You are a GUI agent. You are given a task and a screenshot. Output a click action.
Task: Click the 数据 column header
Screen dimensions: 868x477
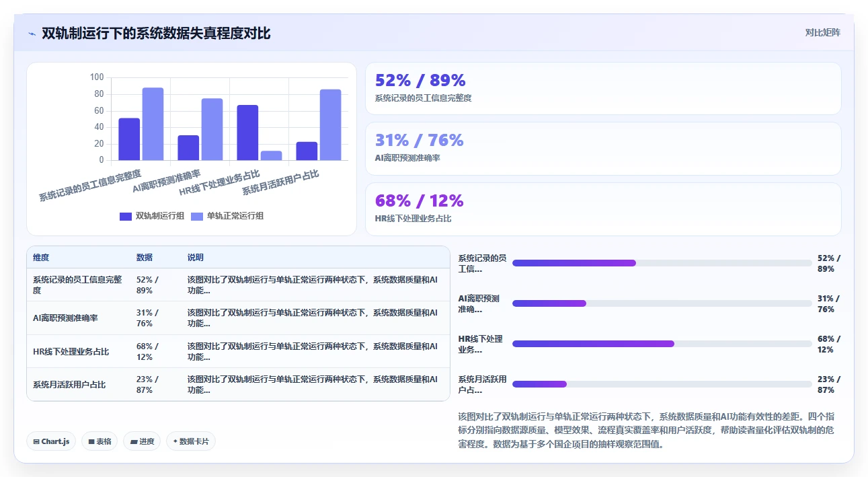pyautogui.click(x=145, y=258)
